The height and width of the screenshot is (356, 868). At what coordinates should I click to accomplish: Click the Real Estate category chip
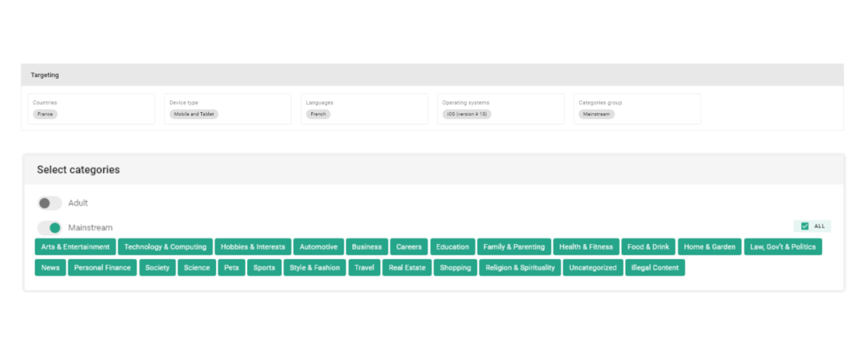click(405, 268)
